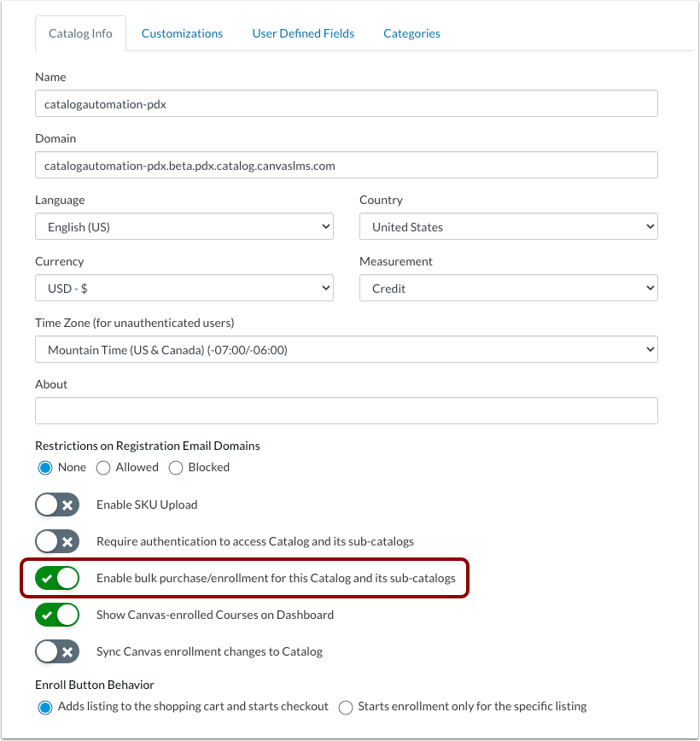
Task: Click the Domain text field
Action: click(x=347, y=165)
